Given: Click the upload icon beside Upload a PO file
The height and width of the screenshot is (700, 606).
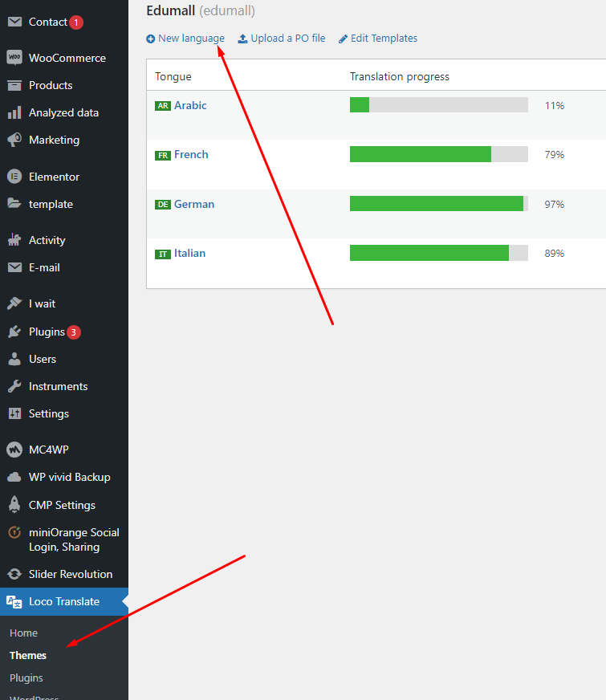Looking at the screenshot, I should 242,39.
